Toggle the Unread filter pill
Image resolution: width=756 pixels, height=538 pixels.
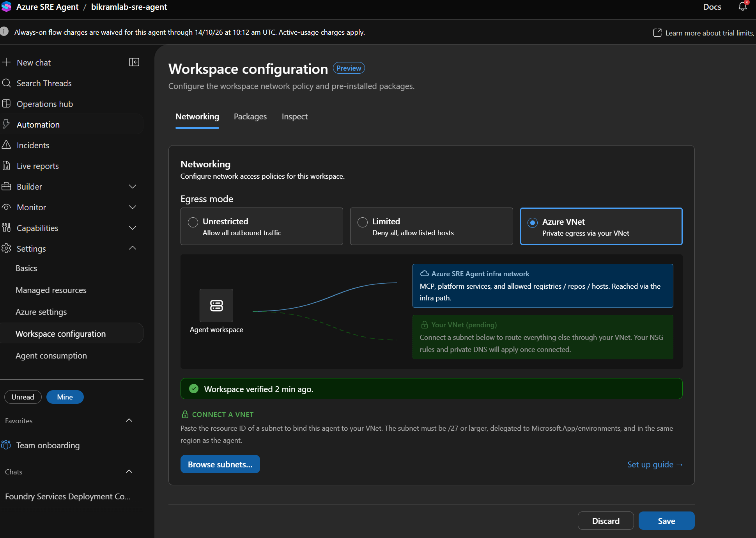[23, 397]
